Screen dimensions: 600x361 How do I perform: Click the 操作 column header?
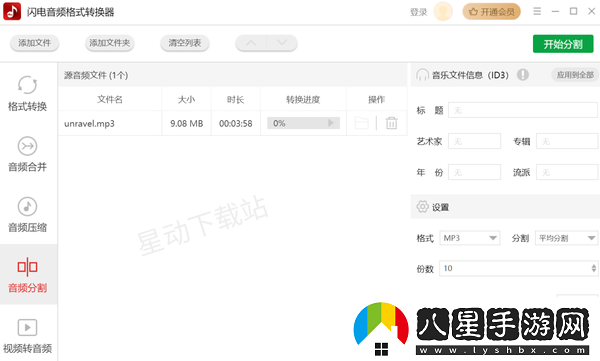click(377, 100)
